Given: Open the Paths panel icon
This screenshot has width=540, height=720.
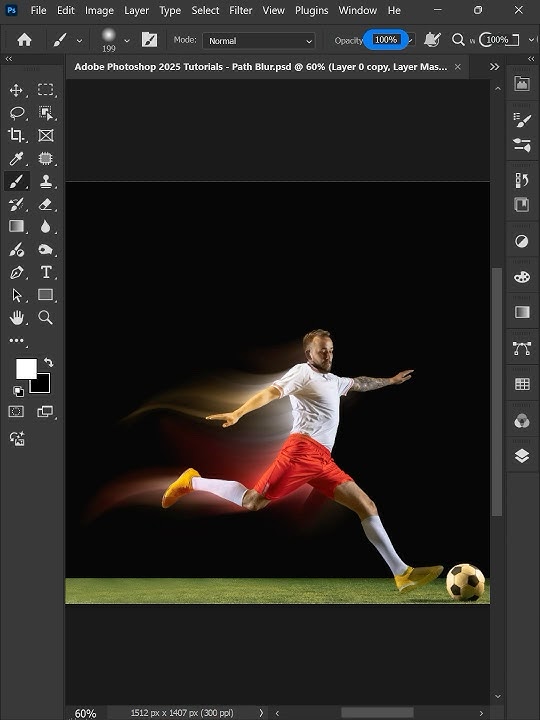Looking at the screenshot, I should (522, 349).
